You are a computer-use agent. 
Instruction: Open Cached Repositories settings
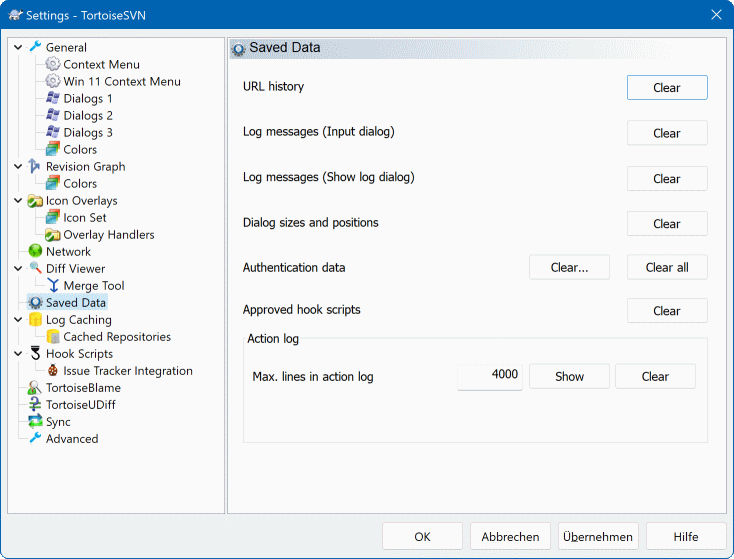[x=117, y=337]
